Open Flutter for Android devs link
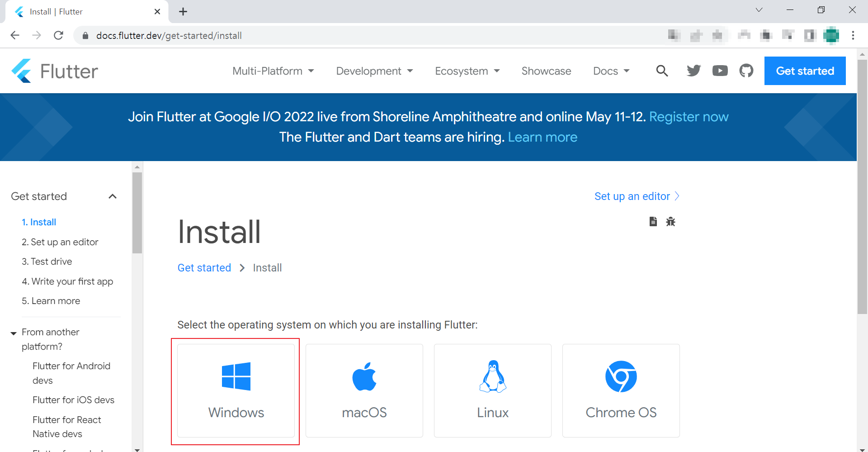 (x=71, y=373)
